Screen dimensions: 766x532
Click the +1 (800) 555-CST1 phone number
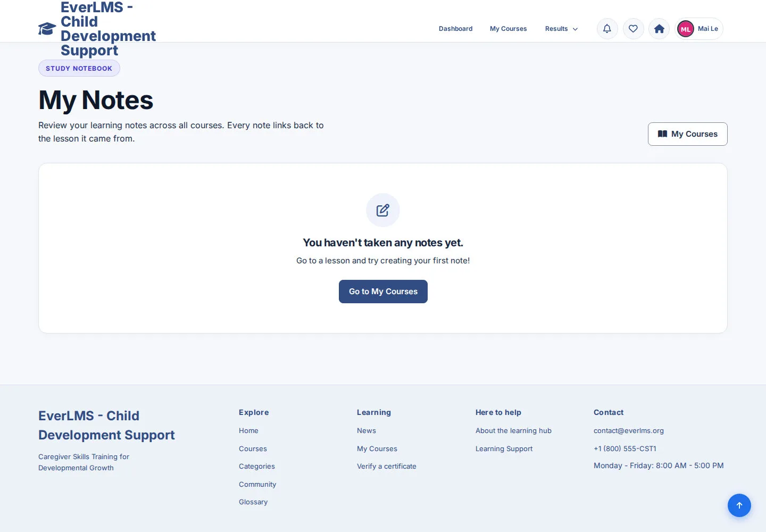point(625,448)
